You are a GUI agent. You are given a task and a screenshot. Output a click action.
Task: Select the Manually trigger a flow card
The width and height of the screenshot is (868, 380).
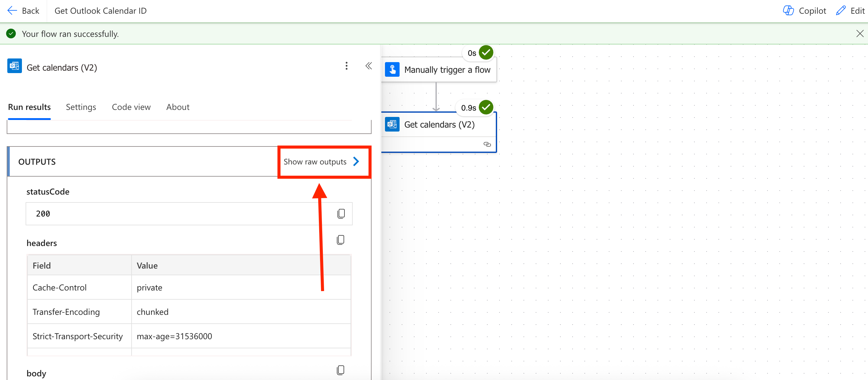(x=439, y=70)
